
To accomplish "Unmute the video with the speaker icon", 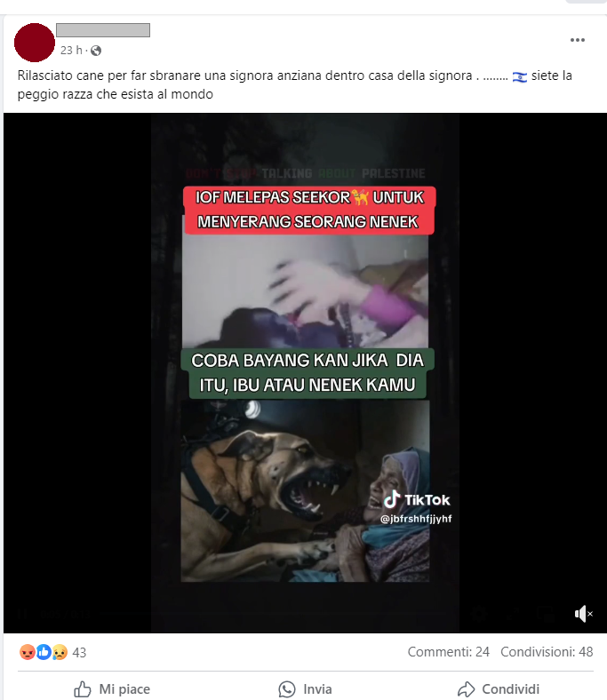I will coord(583,614).
